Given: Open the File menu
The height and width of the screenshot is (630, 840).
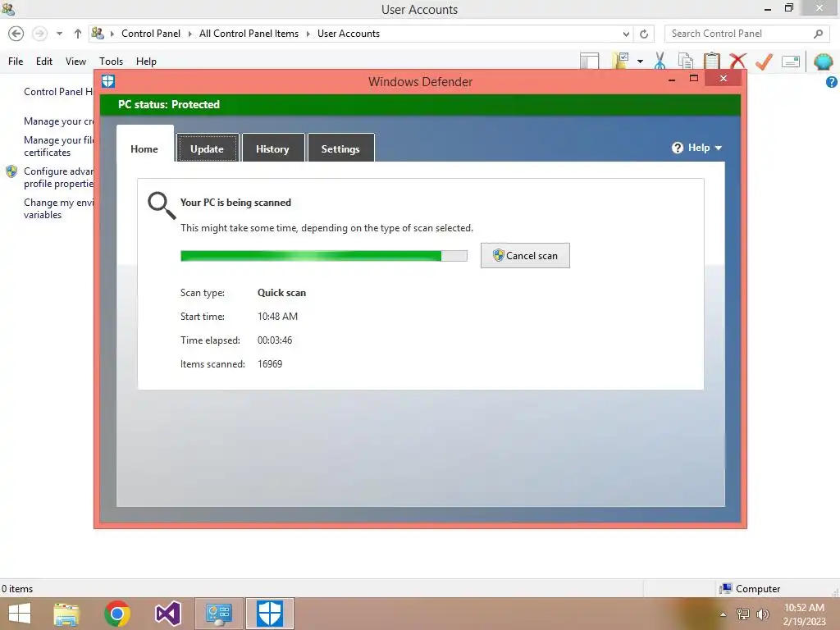Looking at the screenshot, I should click(16, 61).
